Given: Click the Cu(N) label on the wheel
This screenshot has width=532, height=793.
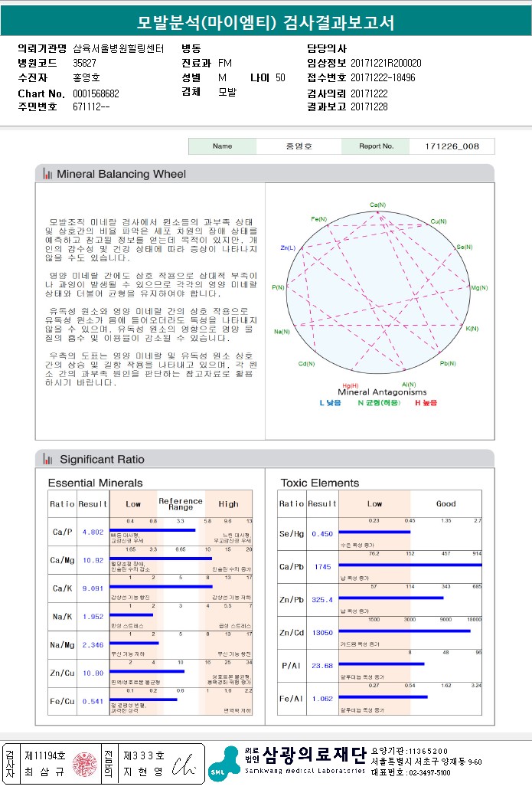Looking at the screenshot, I should pyautogui.click(x=439, y=221).
